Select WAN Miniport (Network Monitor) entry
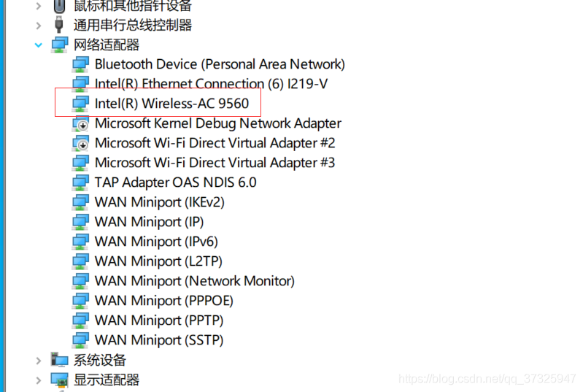The height and width of the screenshot is (392, 583). [x=195, y=281]
